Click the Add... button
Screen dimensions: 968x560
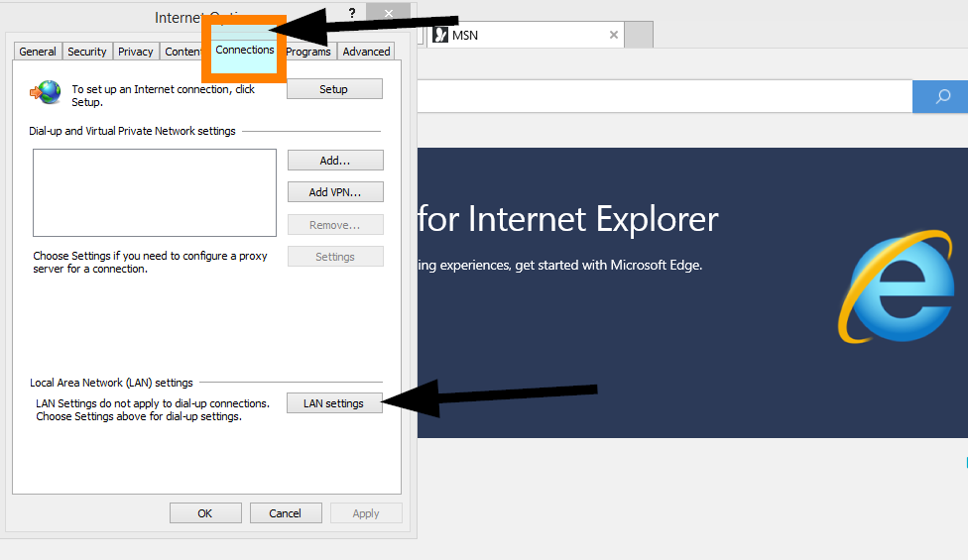pos(335,161)
